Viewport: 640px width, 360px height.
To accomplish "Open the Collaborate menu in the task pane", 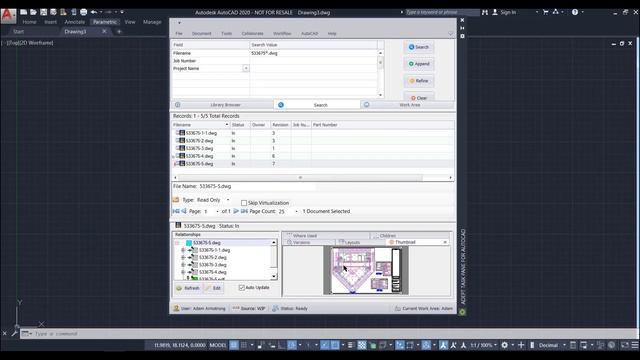I will click(x=252, y=33).
